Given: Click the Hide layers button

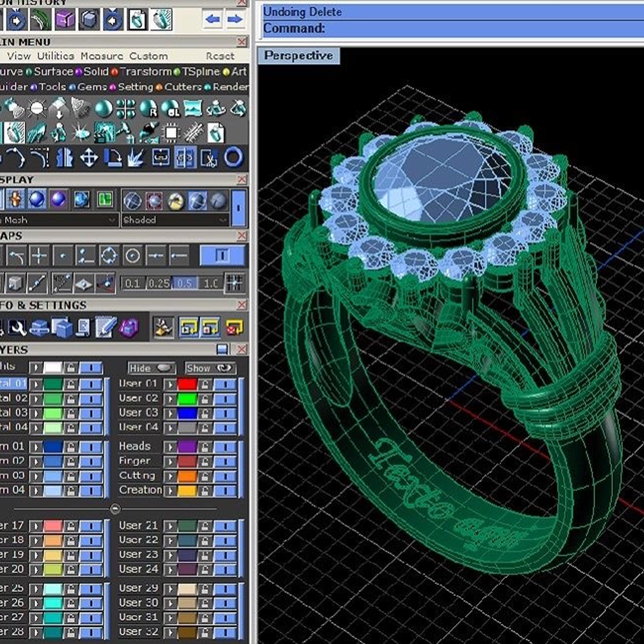Looking at the screenshot, I should [x=152, y=368].
